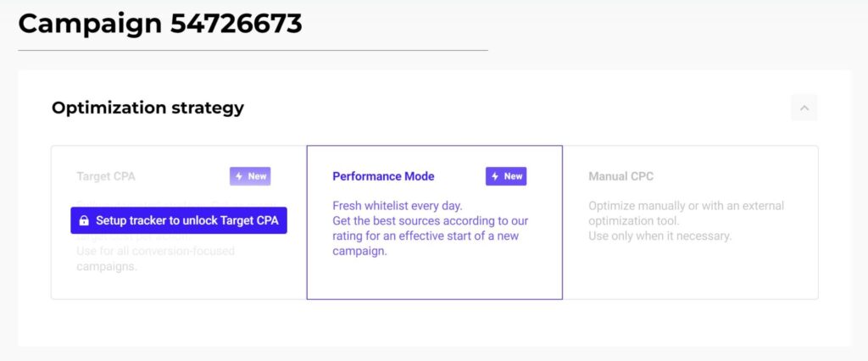Click the 'Use only when it necessary' text
This screenshot has width=868, height=361.
point(659,236)
